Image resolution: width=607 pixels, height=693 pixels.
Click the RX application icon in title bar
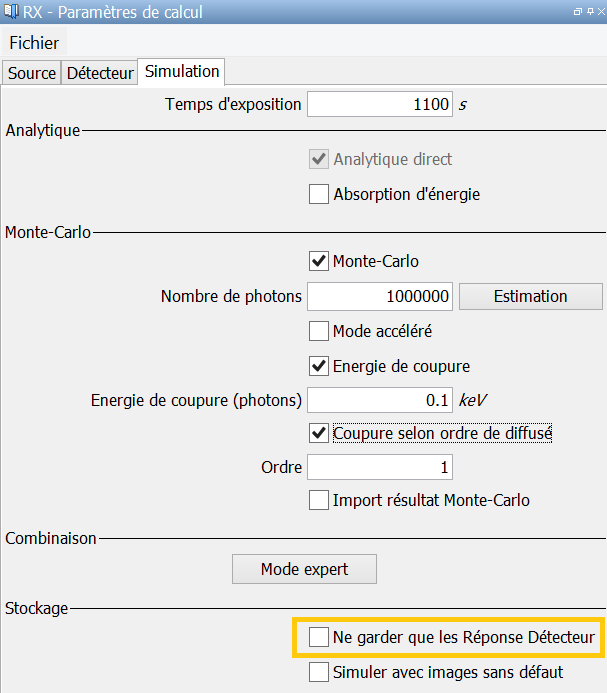click(x=10, y=11)
